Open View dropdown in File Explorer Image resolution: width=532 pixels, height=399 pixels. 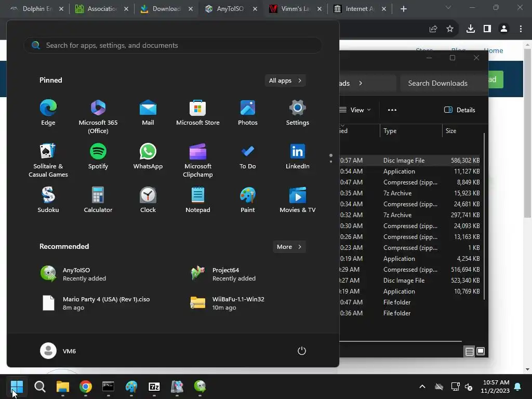(x=355, y=110)
